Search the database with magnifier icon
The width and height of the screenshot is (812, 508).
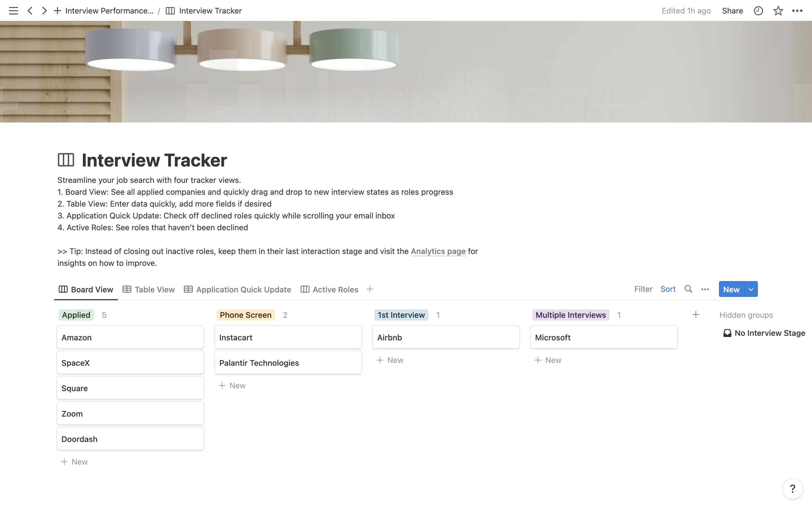(x=688, y=289)
